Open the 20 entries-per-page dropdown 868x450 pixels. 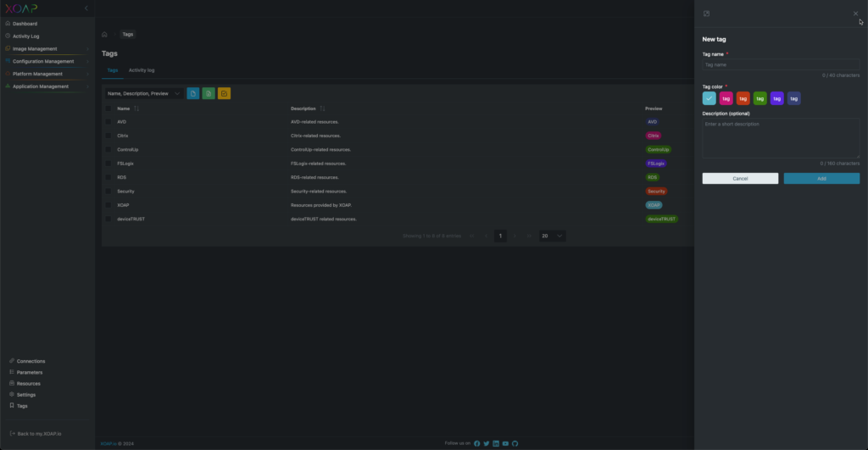pyautogui.click(x=552, y=236)
